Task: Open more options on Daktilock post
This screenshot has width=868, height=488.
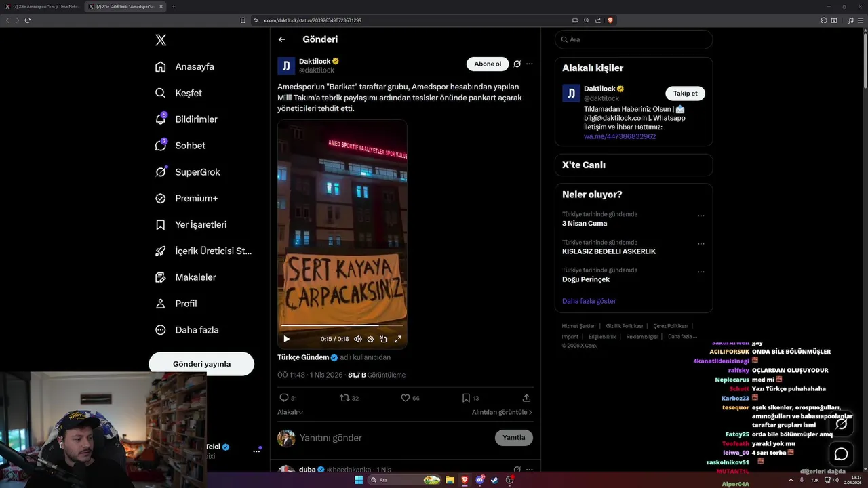Action: 530,64
